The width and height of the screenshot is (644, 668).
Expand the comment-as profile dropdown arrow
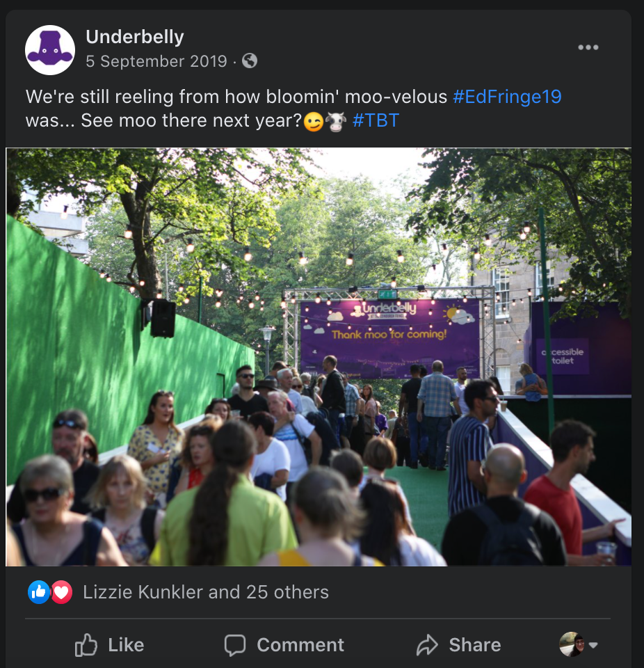593,645
